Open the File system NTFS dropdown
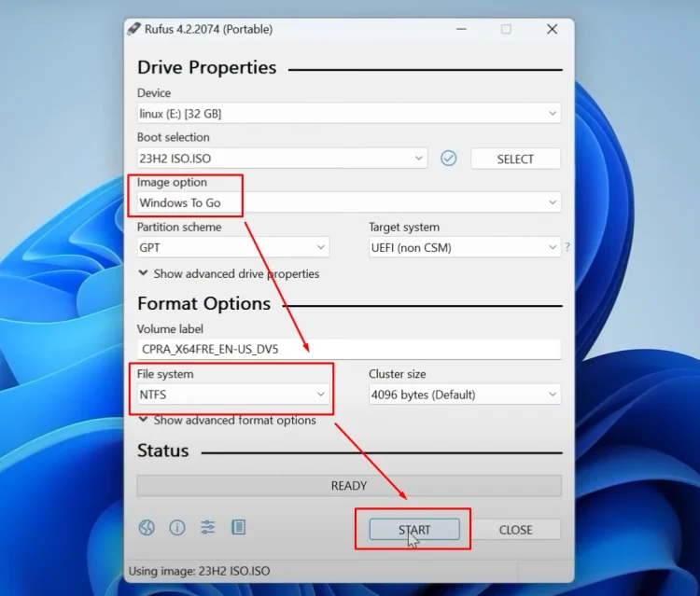 pyautogui.click(x=232, y=395)
